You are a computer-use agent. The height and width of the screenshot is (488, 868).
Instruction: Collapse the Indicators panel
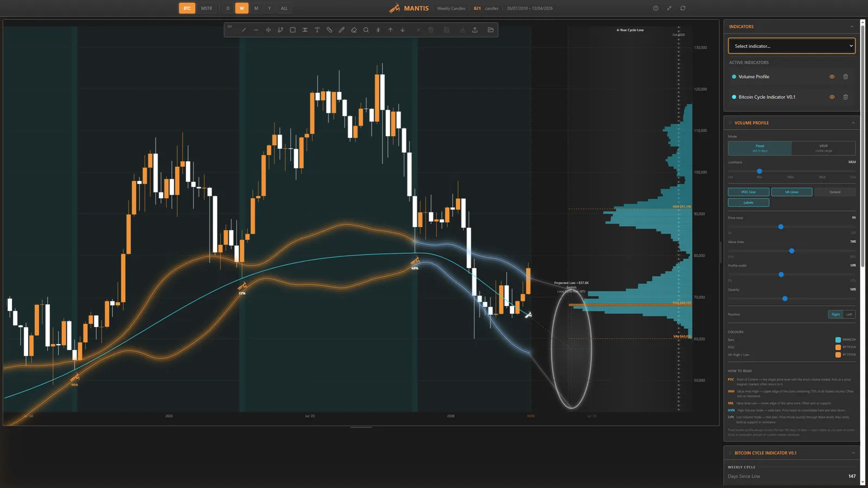pyautogui.click(x=852, y=26)
